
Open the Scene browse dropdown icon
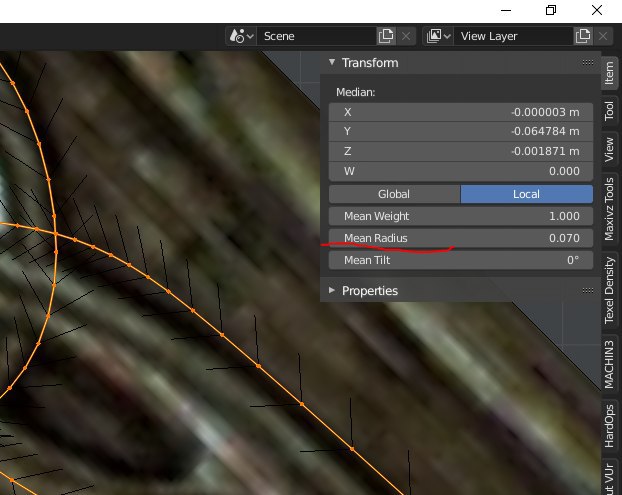[x=242, y=36]
